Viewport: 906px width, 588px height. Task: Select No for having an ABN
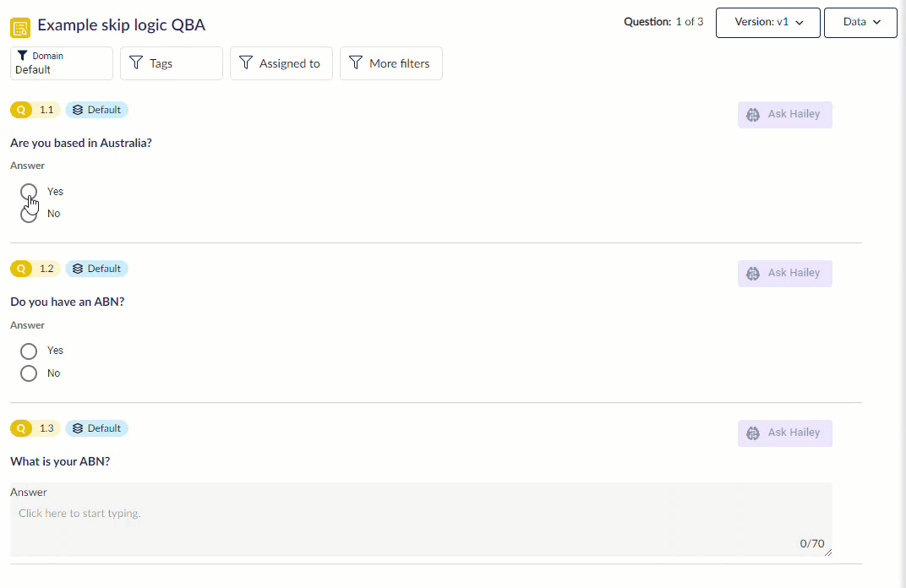29,373
